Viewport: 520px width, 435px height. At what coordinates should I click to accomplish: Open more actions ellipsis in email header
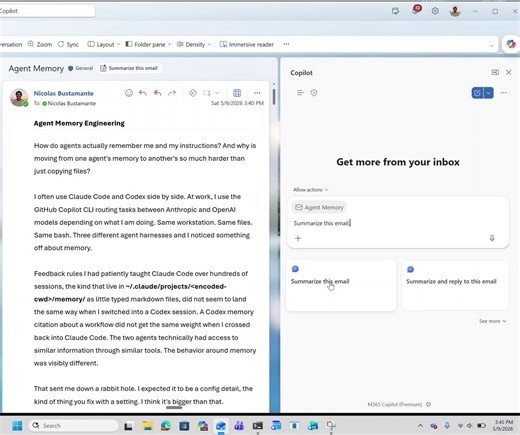pyautogui.click(x=257, y=93)
